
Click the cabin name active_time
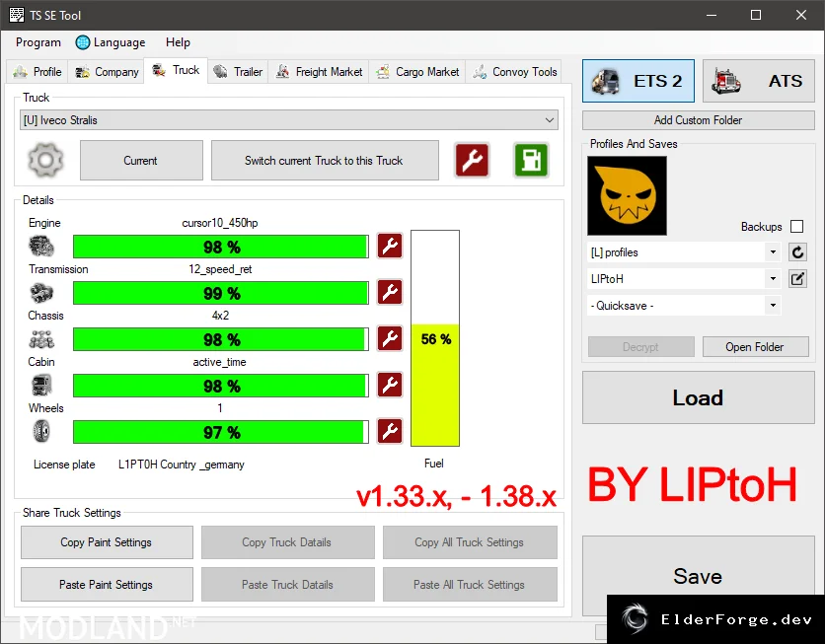tap(219, 362)
